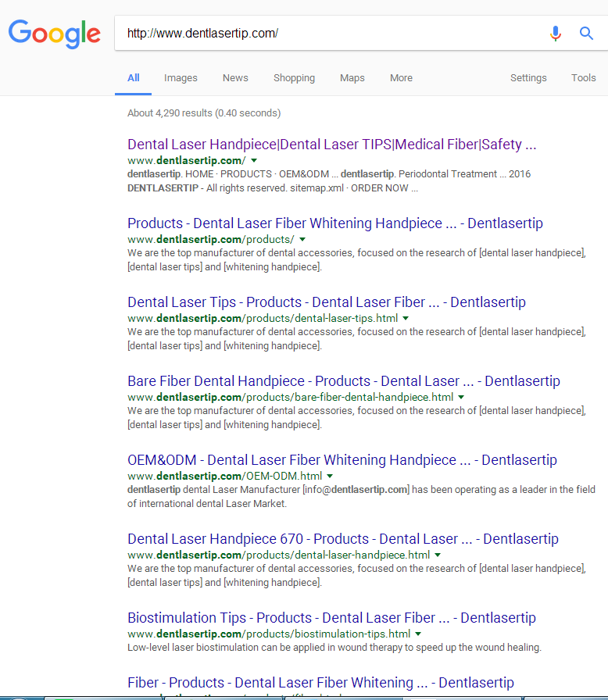This screenshot has height=700, width=608.
Task: Expand dropdown arrow next to www.dentlasertip.com/ URL
Action: (x=254, y=160)
